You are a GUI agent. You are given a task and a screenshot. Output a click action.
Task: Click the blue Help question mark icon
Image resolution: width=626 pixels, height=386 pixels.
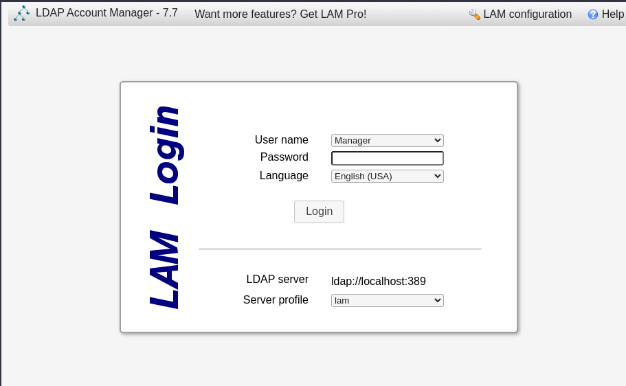(x=593, y=14)
